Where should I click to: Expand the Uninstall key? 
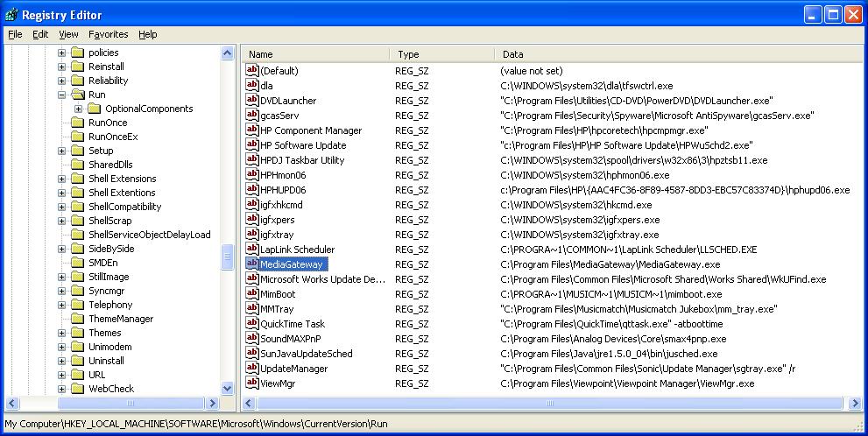tap(61, 362)
